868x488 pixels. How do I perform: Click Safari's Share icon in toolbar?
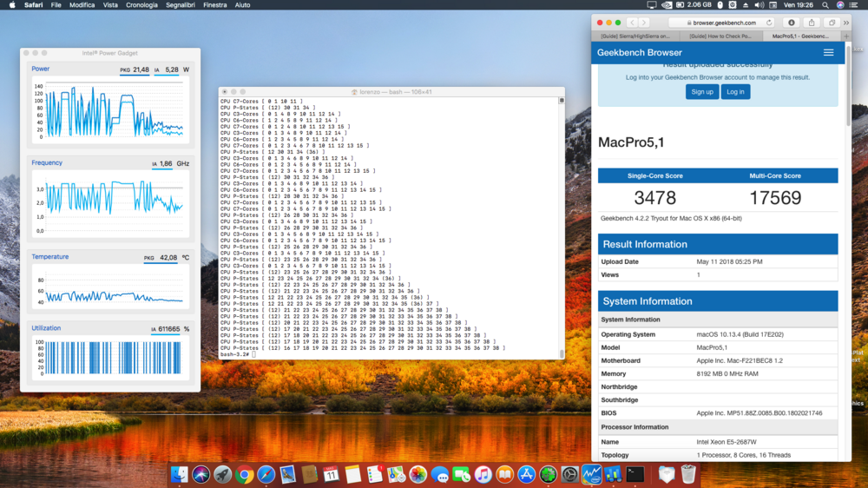pos(812,23)
